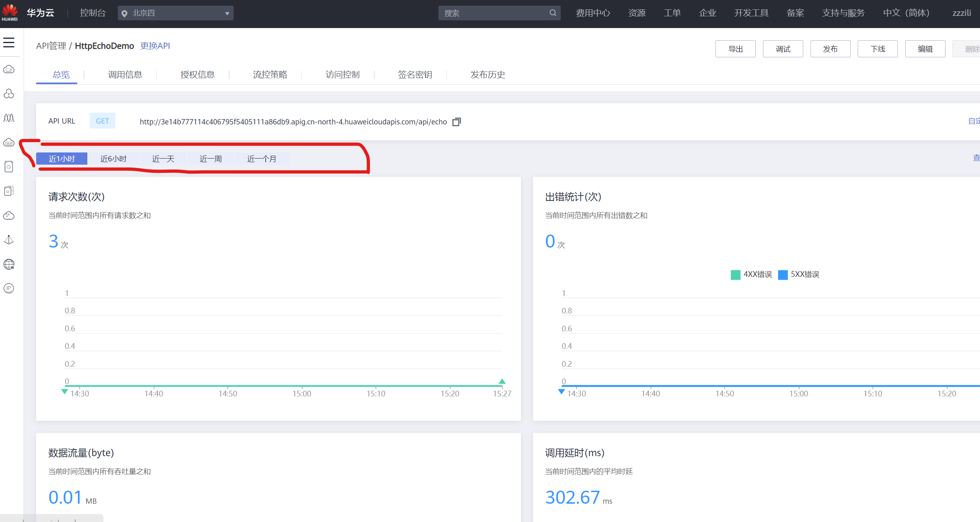980x522 pixels.
Task: Open 开发工具 in the top bar
Action: click(x=751, y=13)
